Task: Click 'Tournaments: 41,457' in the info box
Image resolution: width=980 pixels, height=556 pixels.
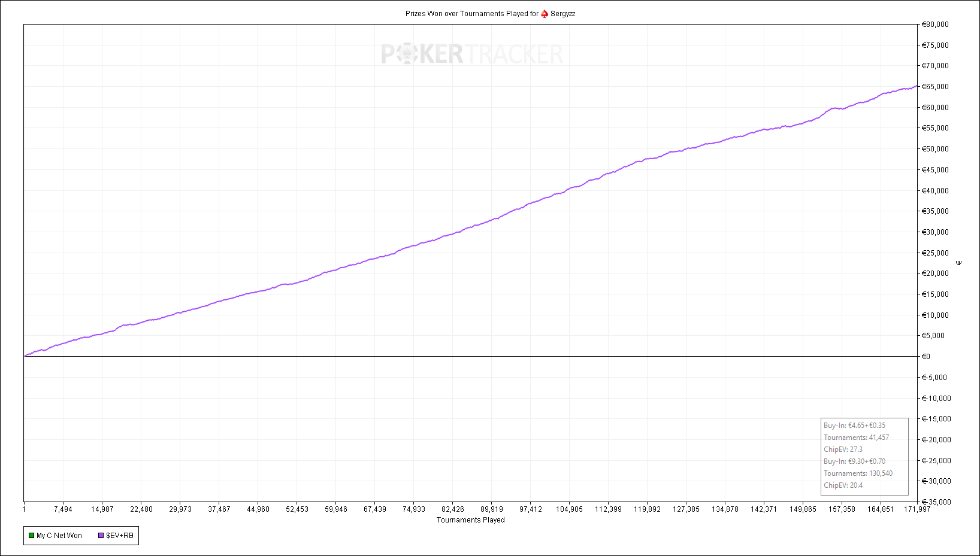Action: 856,437
